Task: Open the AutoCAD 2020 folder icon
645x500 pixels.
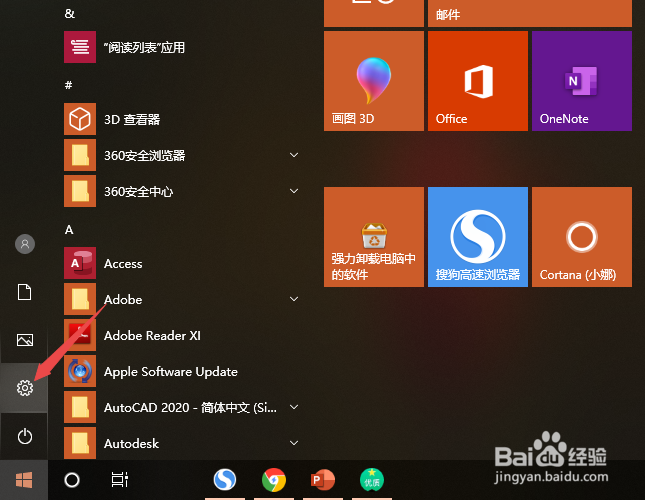Action: 80,407
